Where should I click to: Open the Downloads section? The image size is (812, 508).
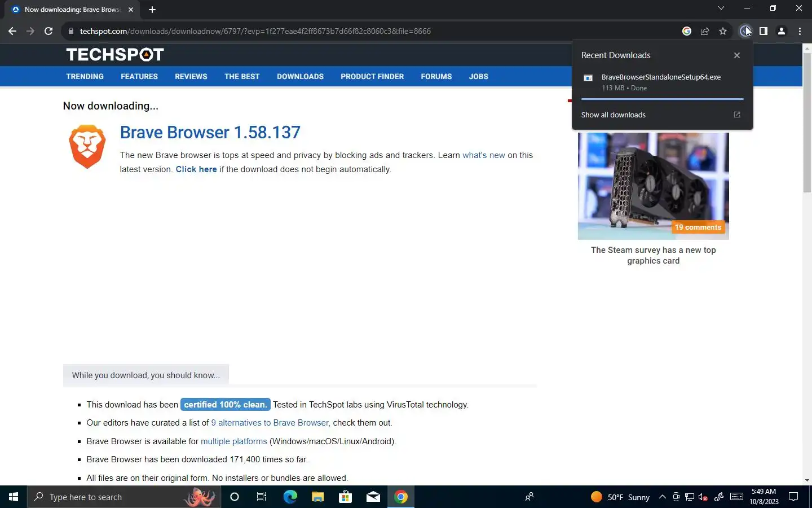point(300,76)
